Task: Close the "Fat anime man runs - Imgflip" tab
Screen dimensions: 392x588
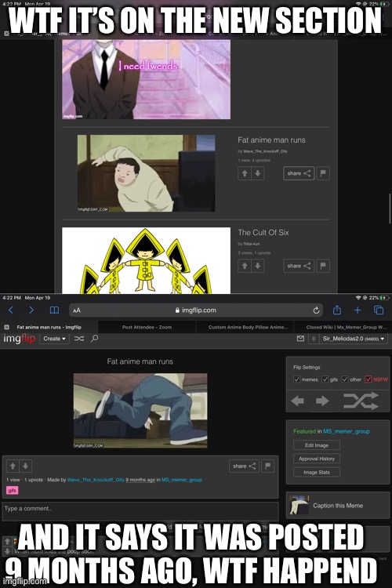Action: tap(6, 327)
